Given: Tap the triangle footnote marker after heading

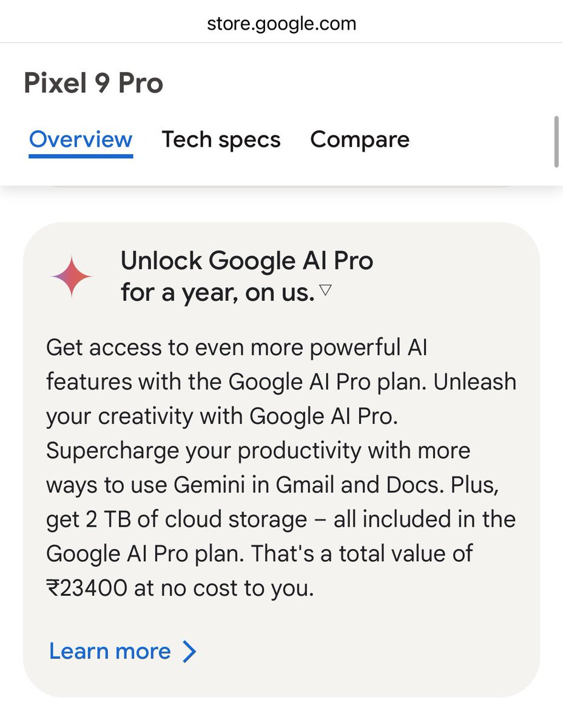Looking at the screenshot, I should pyautogui.click(x=325, y=291).
